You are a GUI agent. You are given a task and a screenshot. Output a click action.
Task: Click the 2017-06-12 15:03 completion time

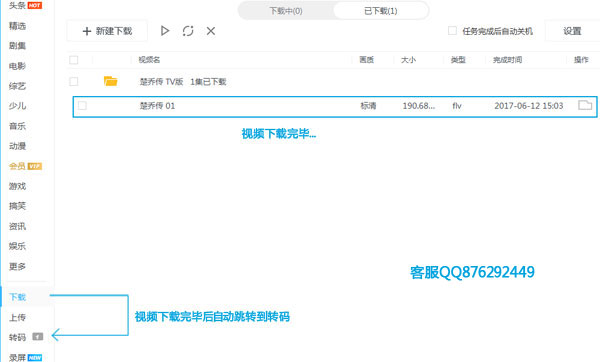pos(529,106)
